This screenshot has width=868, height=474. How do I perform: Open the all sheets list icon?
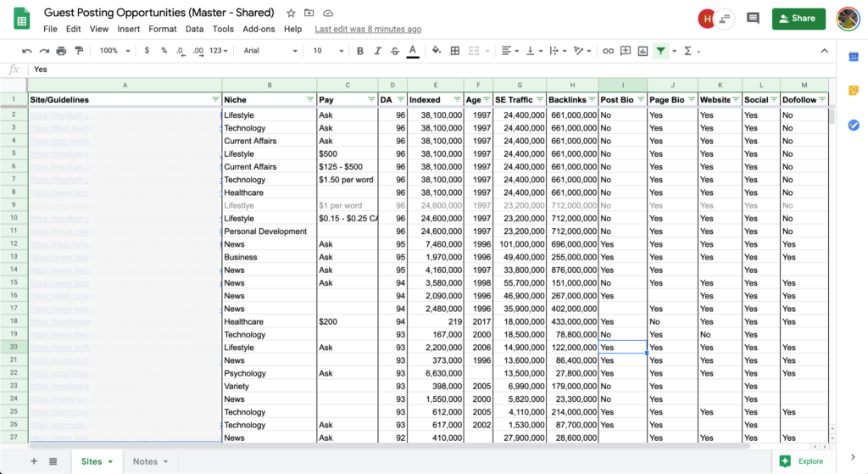53,461
